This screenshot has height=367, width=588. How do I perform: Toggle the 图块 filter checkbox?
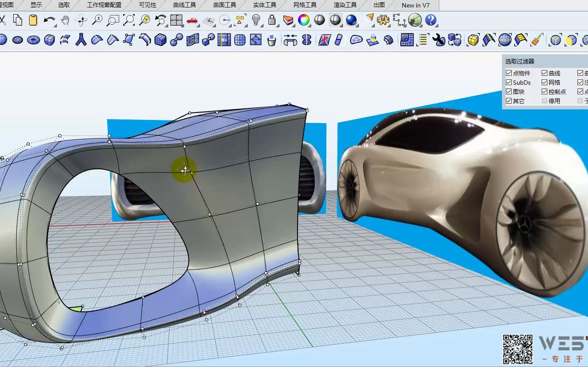point(509,92)
